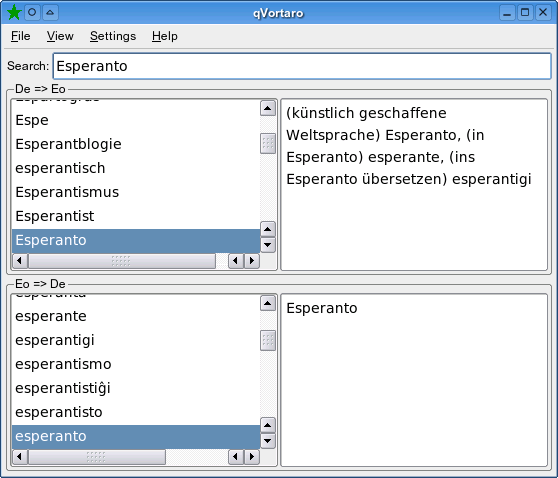Click top up arrow of Eo => De scrollbar
558x478 pixels.
click(x=268, y=304)
